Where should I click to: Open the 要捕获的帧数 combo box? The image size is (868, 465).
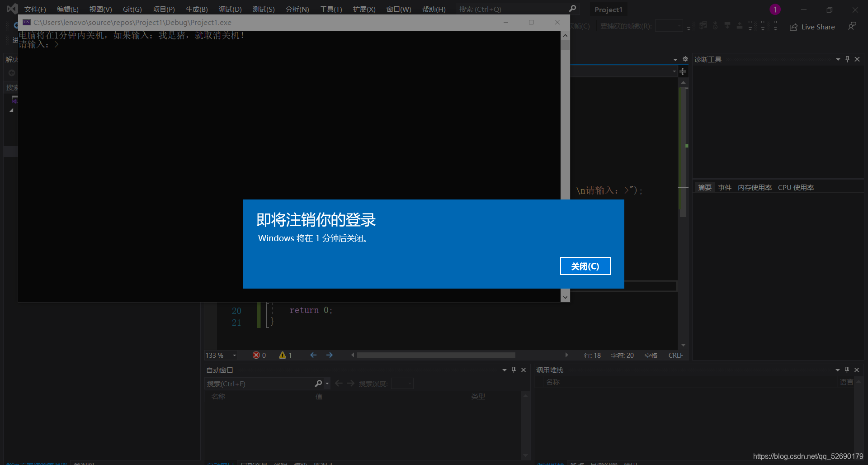coord(669,26)
